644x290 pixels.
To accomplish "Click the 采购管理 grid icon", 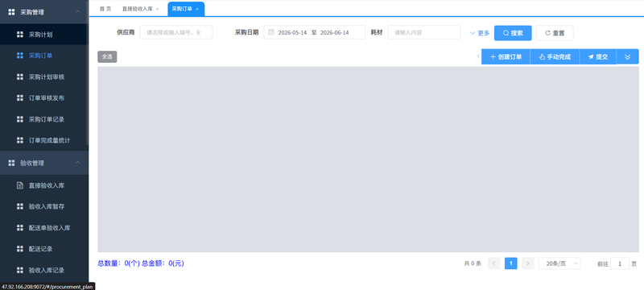I will [11, 12].
